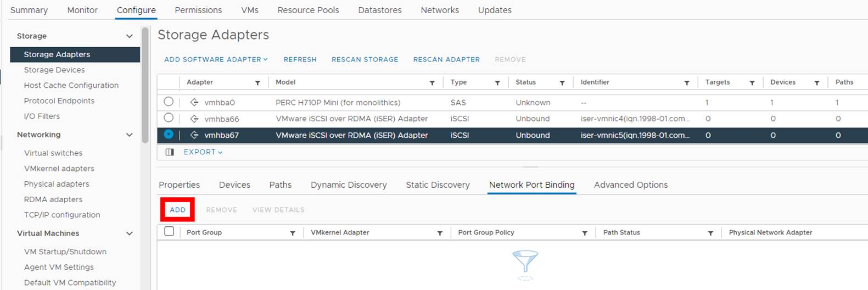
Task: Click the filter icon in Model column
Action: click(x=432, y=83)
